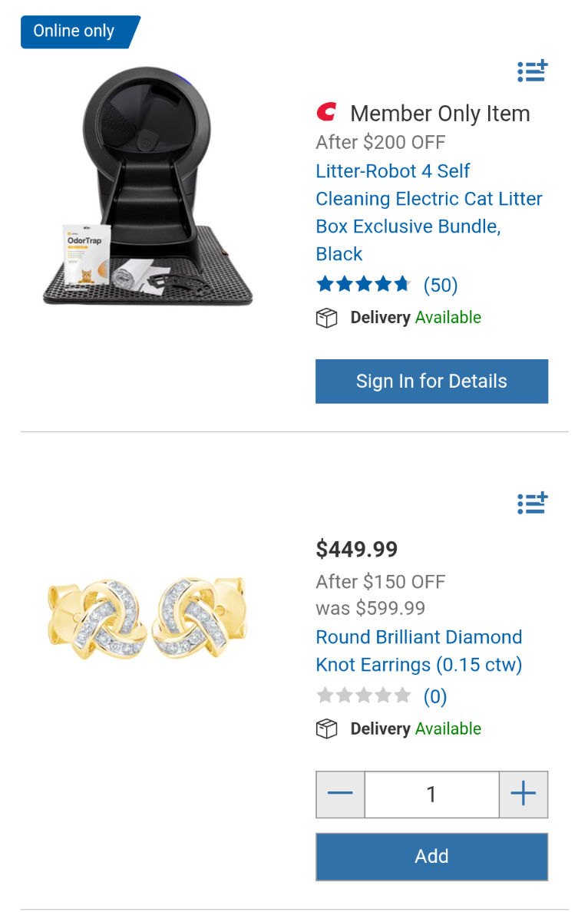Click the Costco Member Only logo icon

[326, 113]
